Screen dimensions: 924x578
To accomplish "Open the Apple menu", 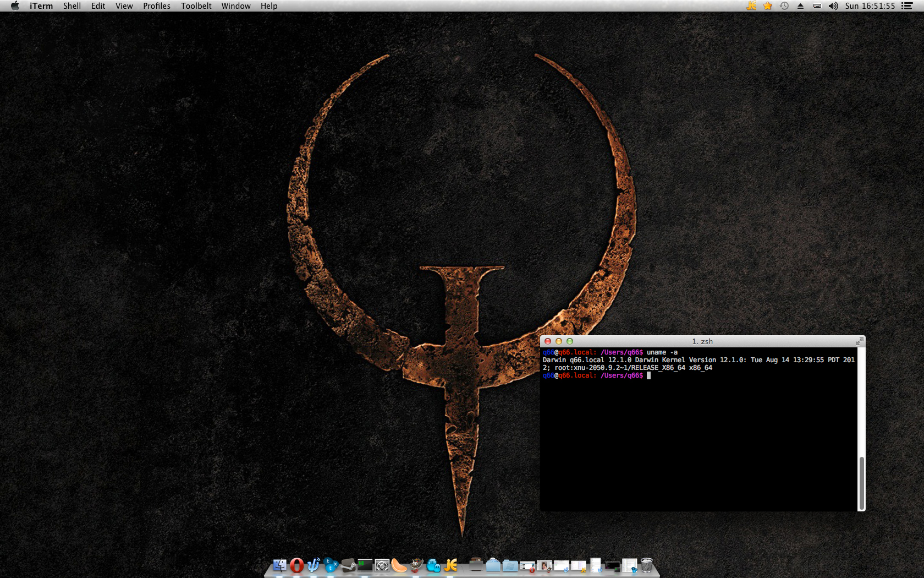I will pos(15,6).
